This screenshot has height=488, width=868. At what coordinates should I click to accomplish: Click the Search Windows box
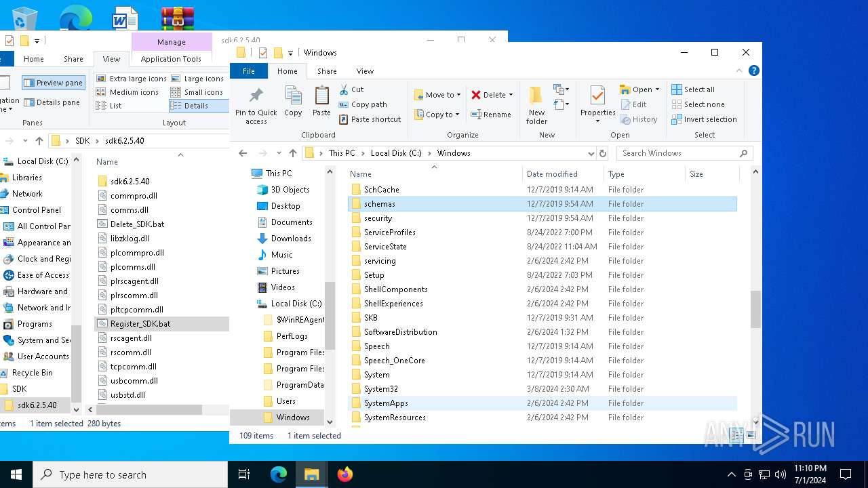click(x=685, y=153)
